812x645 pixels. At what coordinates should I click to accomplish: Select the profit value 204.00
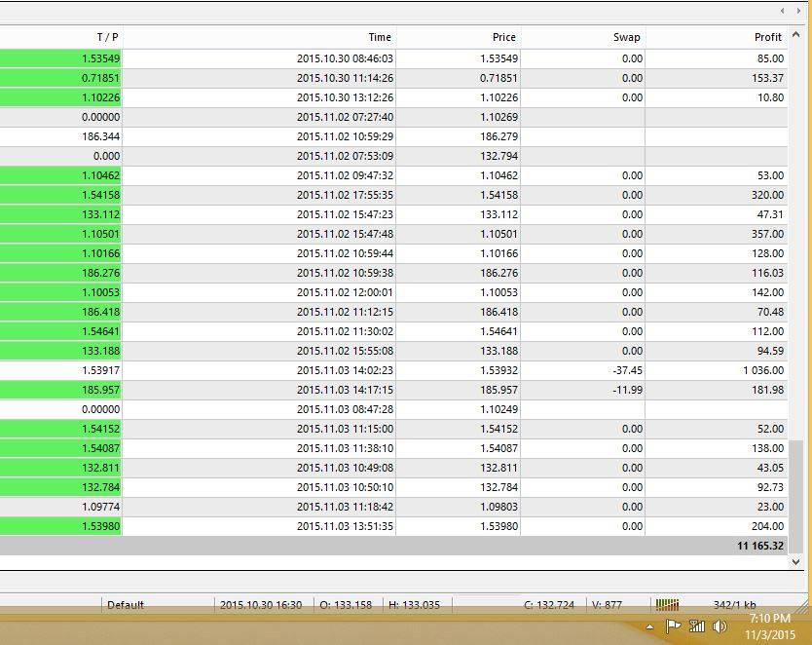point(768,526)
